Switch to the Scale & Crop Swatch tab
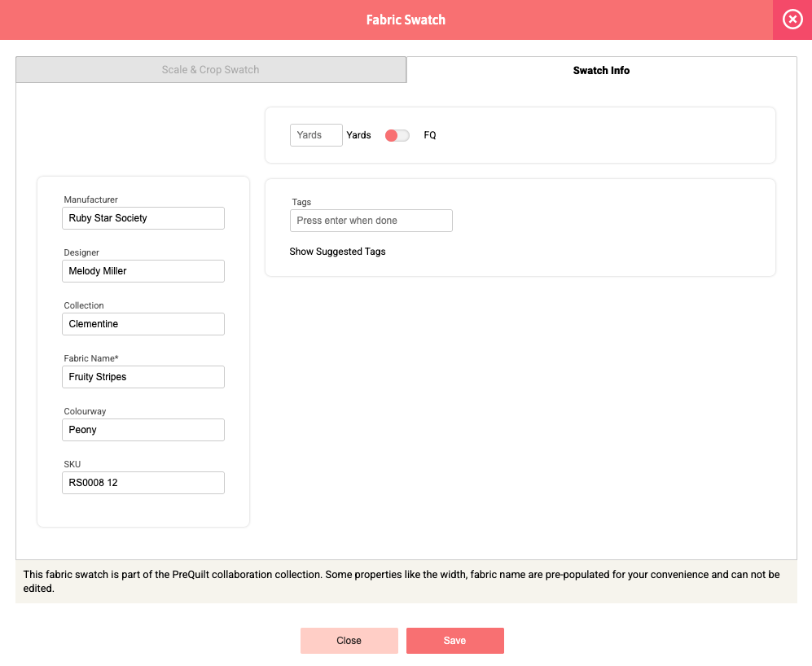Screen dimensions: 812x666 (x=210, y=70)
